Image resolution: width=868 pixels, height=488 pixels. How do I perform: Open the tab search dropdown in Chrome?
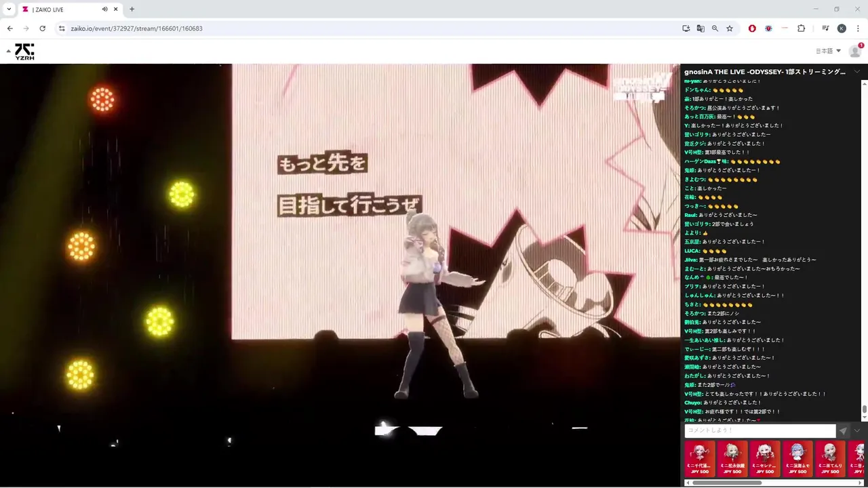(x=9, y=9)
